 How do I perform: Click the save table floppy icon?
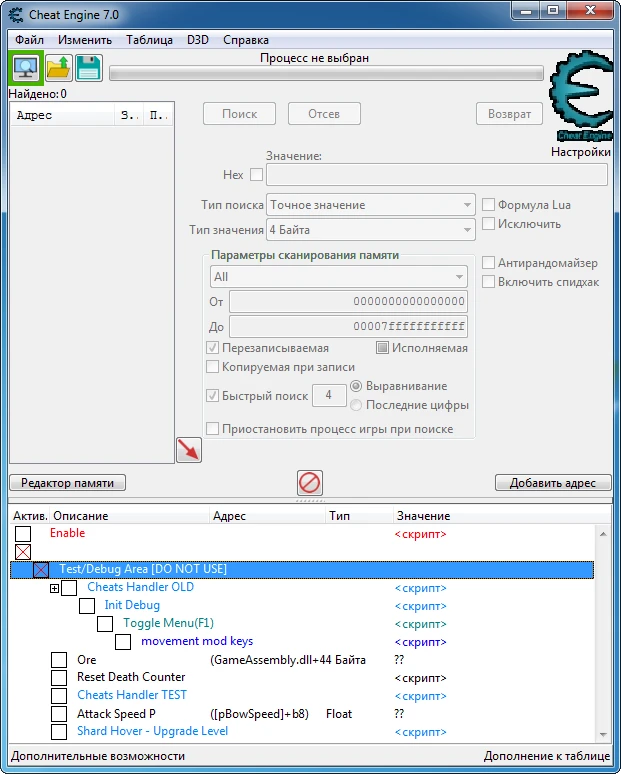point(89,68)
